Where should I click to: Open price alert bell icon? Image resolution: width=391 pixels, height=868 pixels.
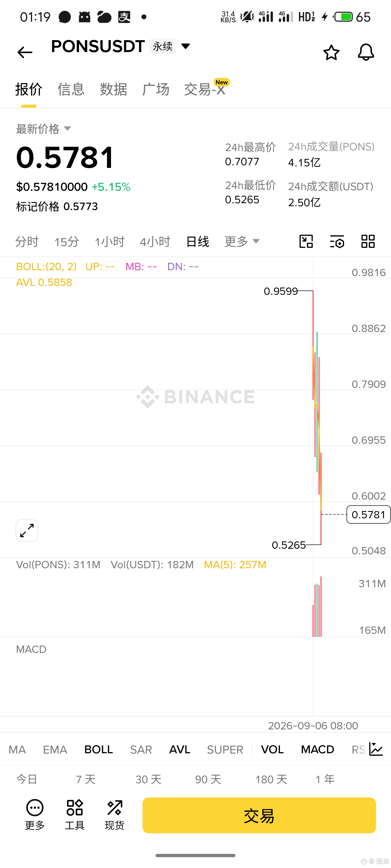(366, 52)
